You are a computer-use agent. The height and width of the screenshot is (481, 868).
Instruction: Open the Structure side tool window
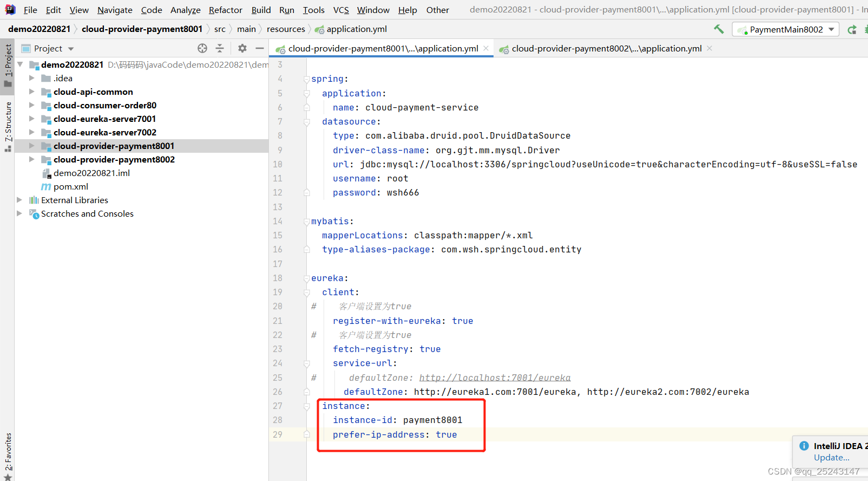8,126
